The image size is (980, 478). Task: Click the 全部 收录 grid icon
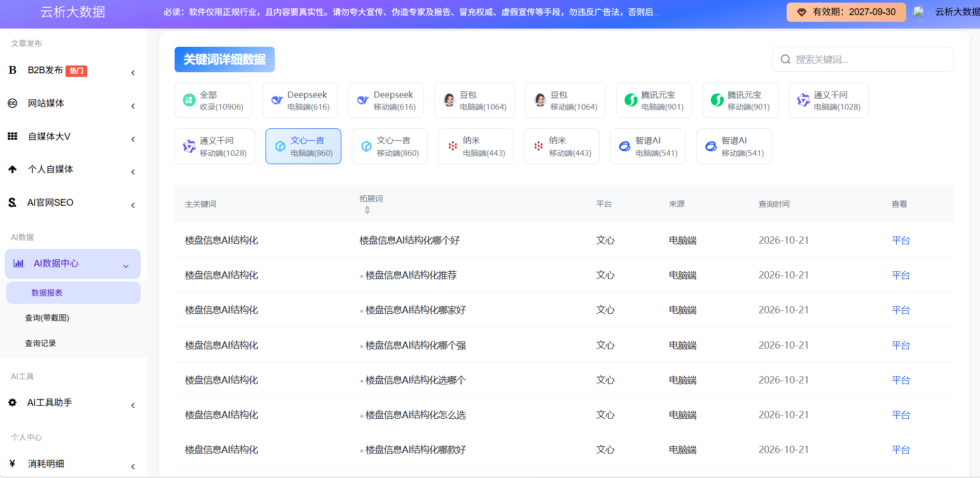pyautogui.click(x=189, y=100)
